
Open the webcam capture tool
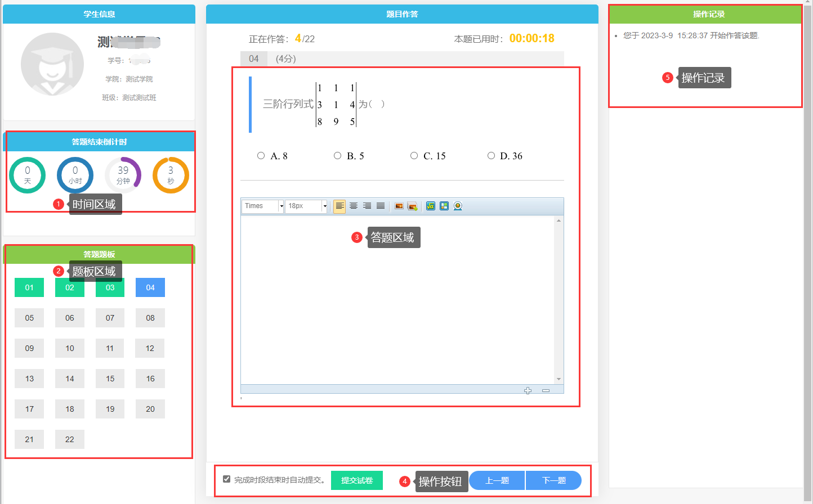pos(458,206)
